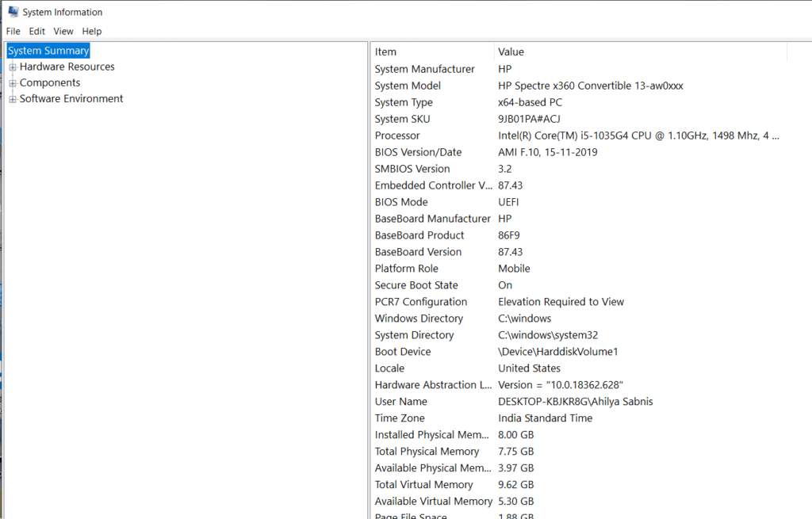Open the Help menu
This screenshot has height=519, width=812.
click(92, 32)
